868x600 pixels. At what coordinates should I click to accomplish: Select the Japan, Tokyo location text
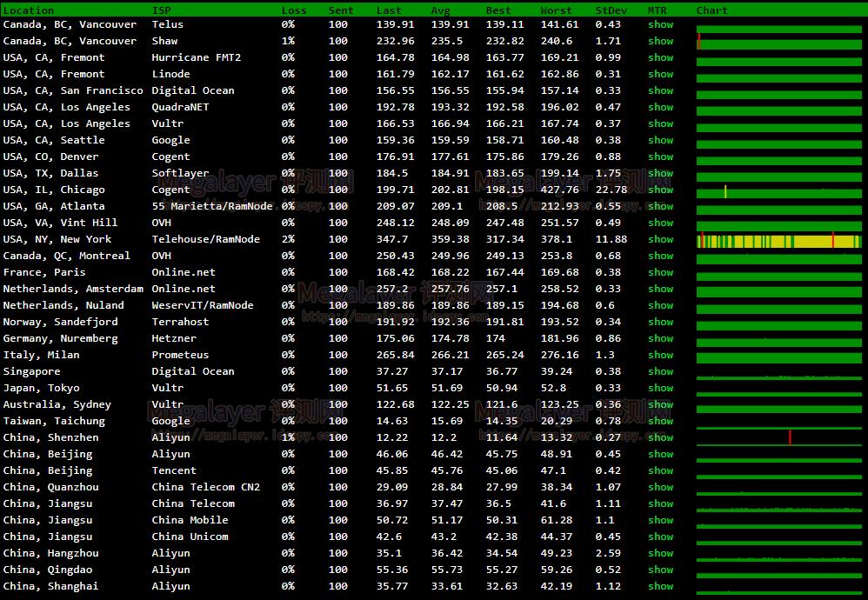coord(41,388)
